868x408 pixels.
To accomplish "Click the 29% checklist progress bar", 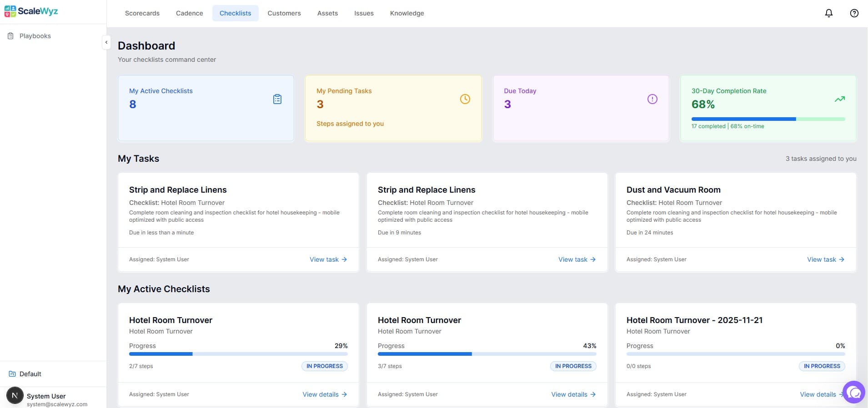I will [x=238, y=354].
